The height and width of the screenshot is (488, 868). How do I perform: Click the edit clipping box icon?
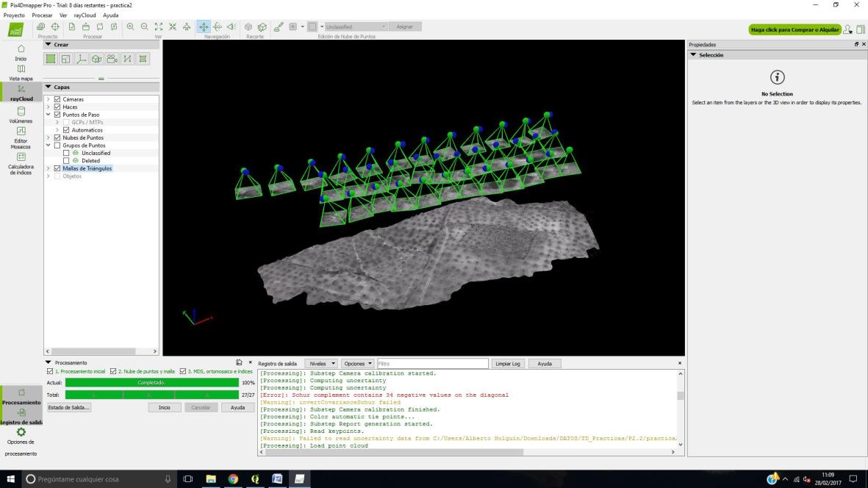(x=262, y=26)
